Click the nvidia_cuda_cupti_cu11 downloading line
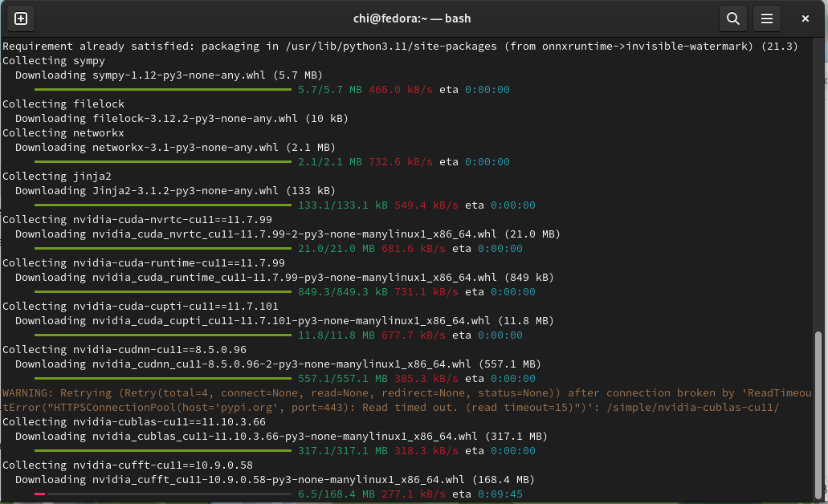 click(284, 320)
